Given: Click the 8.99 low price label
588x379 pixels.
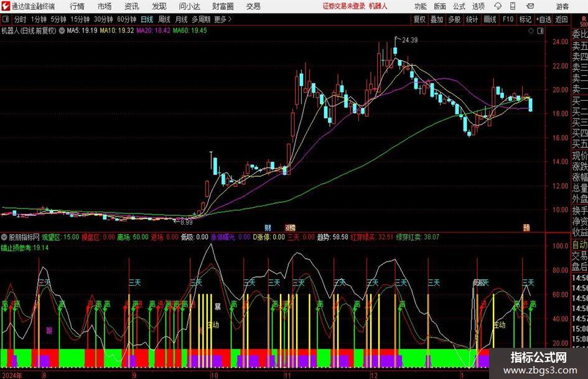Looking at the screenshot, I should point(187,222).
